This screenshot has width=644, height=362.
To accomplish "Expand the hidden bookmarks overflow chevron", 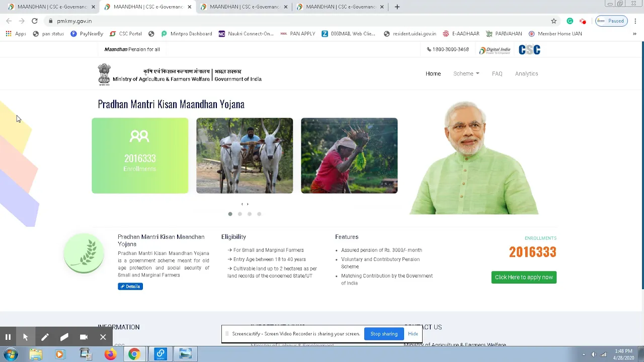I will tap(634, 34).
